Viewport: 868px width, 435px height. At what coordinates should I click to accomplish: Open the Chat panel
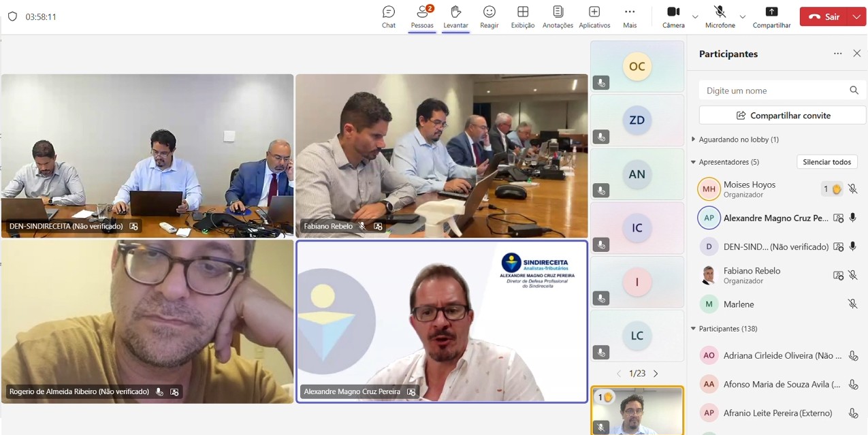click(x=389, y=17)
